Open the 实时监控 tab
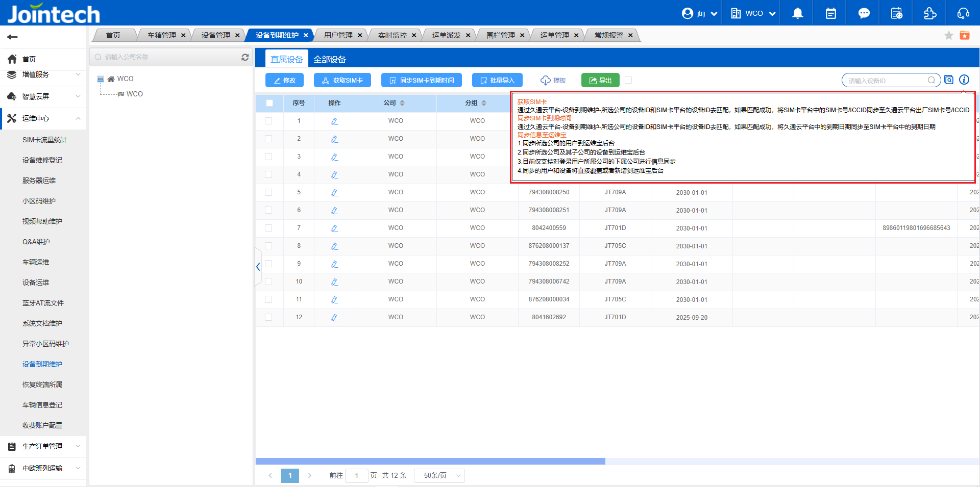Image resolution: width=980 pixels, height=487 pixels. coord(392,35)
